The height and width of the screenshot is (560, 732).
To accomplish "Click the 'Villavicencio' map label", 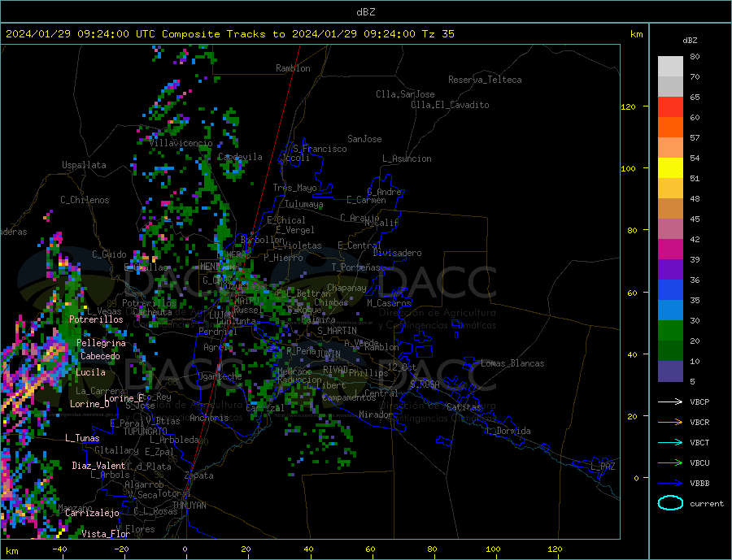I will 181,143.
